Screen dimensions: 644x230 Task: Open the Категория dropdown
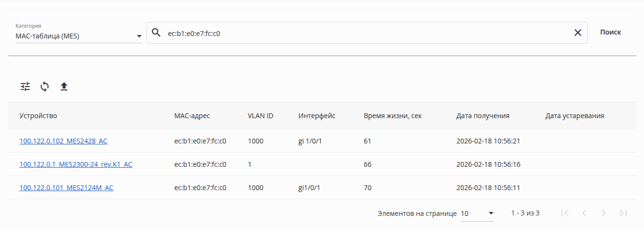[79, 36]
